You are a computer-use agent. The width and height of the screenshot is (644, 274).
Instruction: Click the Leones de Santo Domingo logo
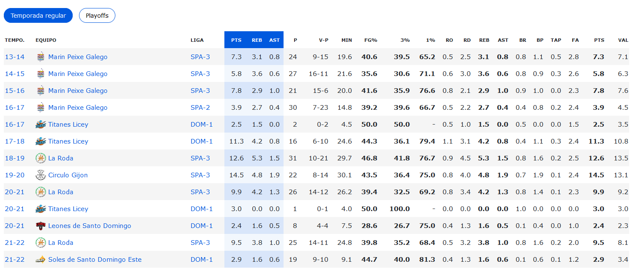[41, 226]
